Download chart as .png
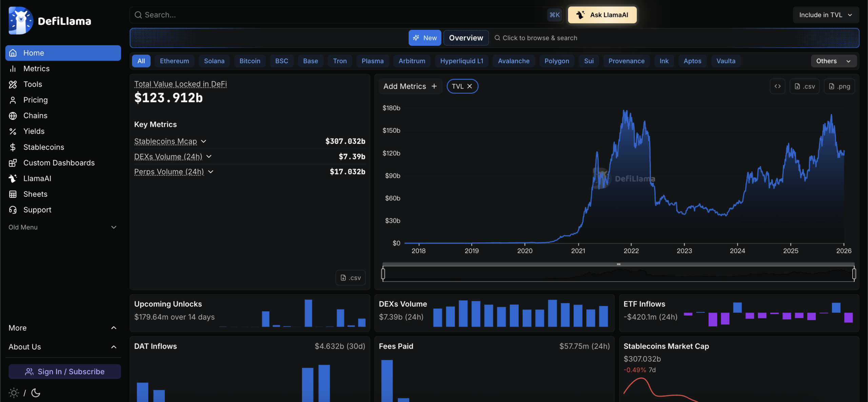 839,86
